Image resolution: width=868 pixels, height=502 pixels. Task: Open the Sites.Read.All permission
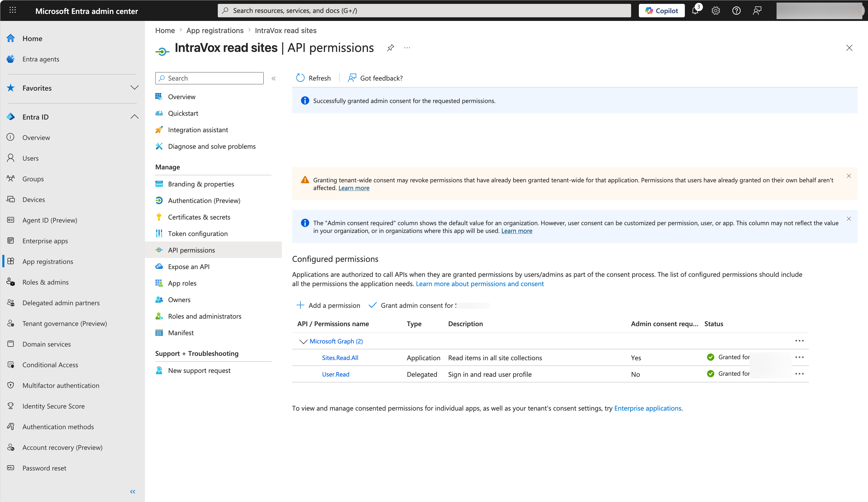tap(340, 358)
